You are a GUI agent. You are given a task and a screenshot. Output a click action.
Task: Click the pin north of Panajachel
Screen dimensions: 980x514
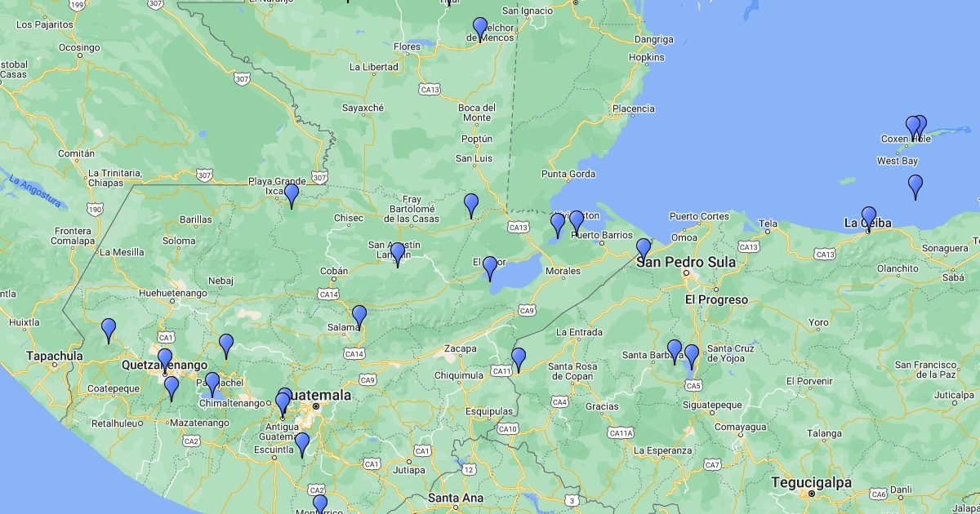226,346
